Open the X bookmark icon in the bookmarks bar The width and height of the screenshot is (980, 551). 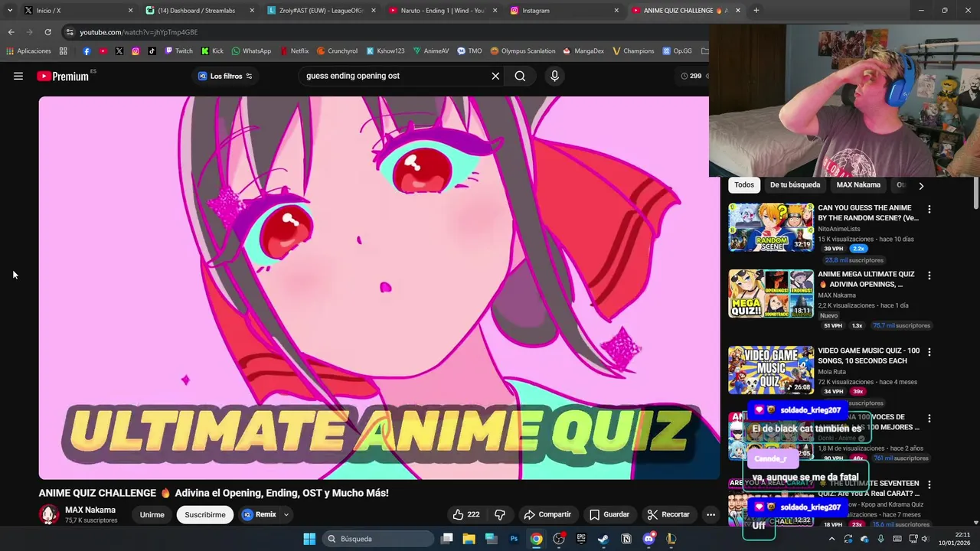(119, 51)
